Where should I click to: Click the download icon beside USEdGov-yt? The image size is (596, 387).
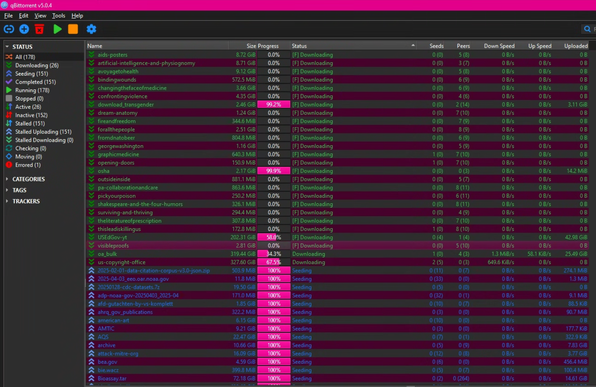91,237
